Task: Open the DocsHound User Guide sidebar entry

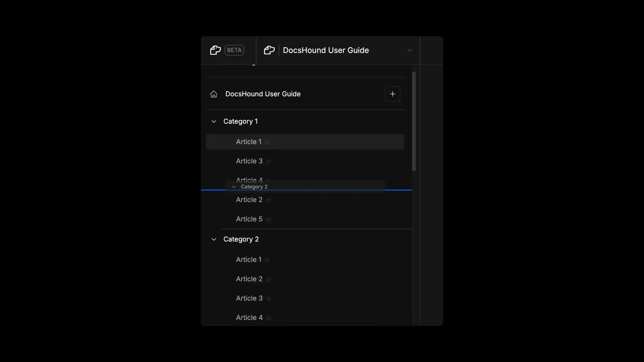Action: [x=263, y=94]
